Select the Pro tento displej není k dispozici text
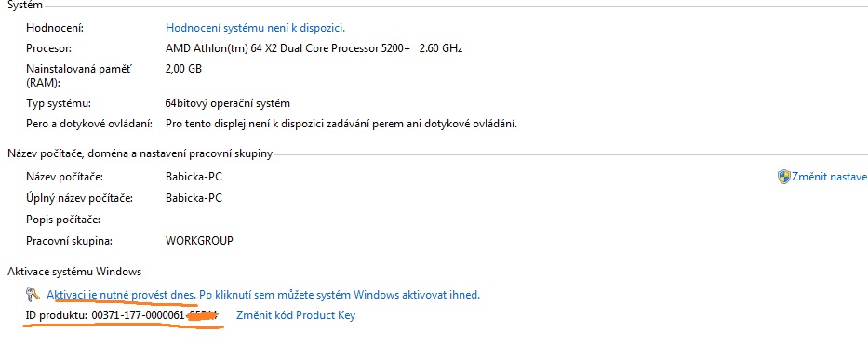The height and width of the screenshot is (346, 868). click(341, 124)
